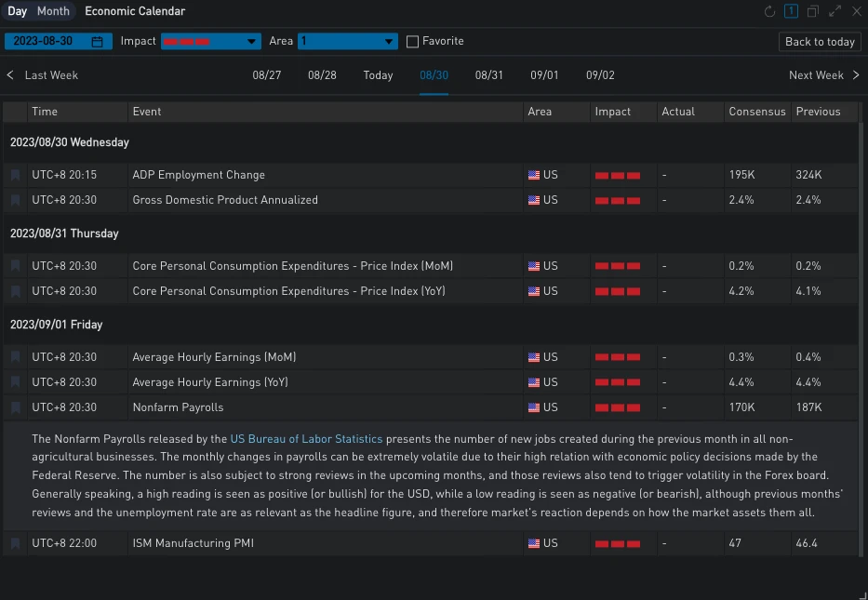868x600 pixels.
Task: Open the Impact filter dropdown
Action: [x=210, y=42]
